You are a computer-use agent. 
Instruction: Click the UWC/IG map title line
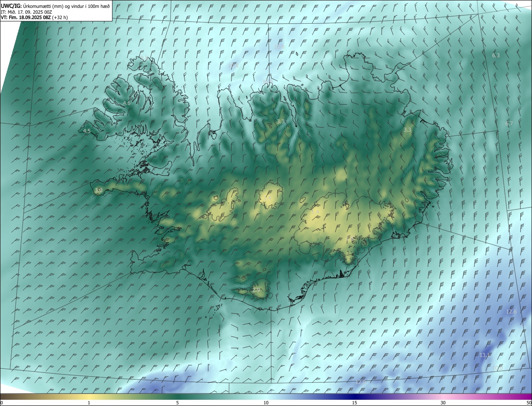point(55,6)
